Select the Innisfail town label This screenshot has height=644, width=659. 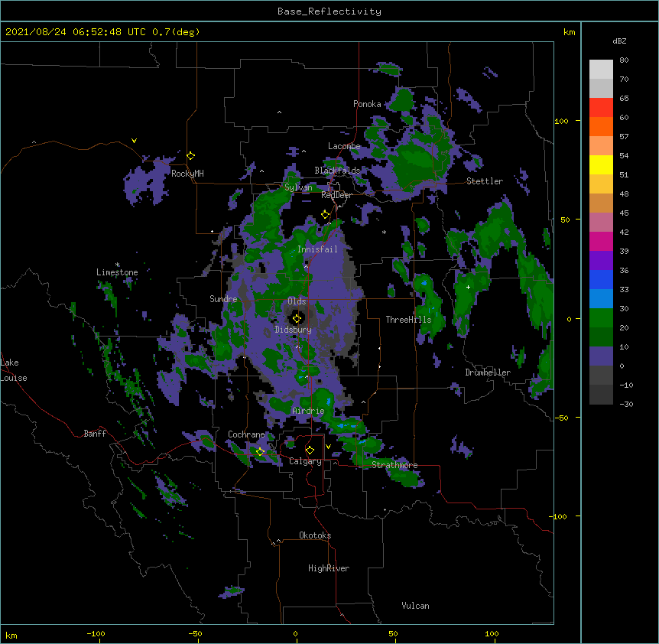pos(317,249)
